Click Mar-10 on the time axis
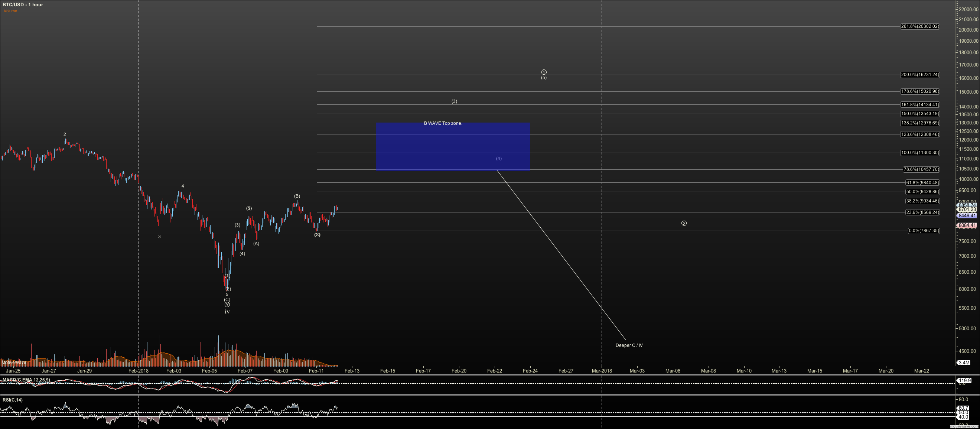Screen dimensions: 980x429 point(744,371)
